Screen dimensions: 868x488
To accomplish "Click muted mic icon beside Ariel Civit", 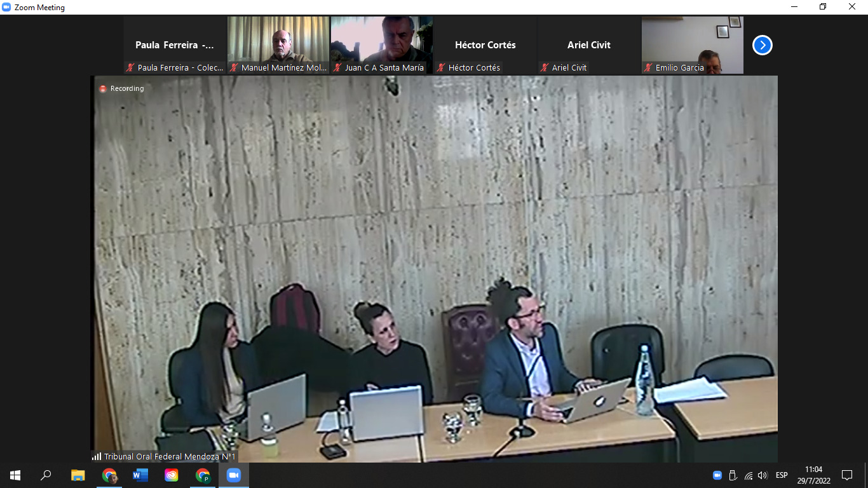I will (x=545, y=67).
